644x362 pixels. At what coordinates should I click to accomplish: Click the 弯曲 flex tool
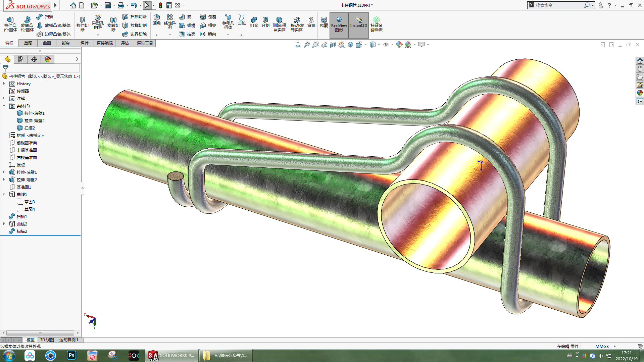pyautogui.click(x=311, y=22)
